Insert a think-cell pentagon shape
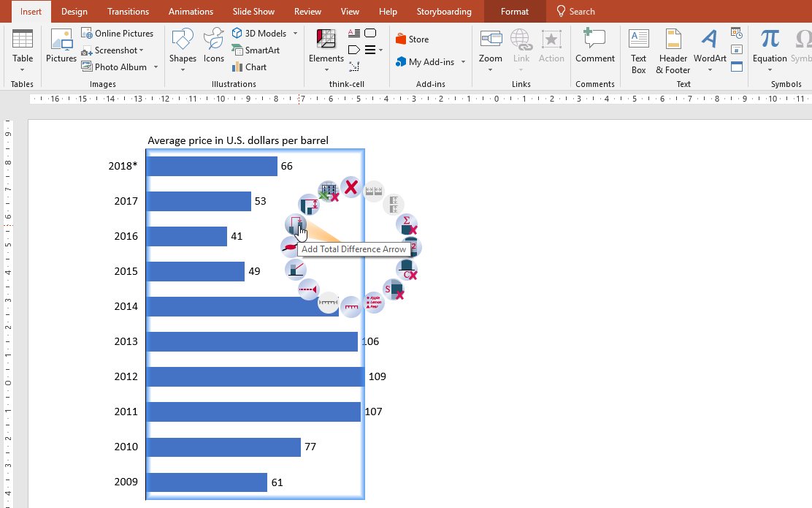812x508 pixels. (353, 50)
